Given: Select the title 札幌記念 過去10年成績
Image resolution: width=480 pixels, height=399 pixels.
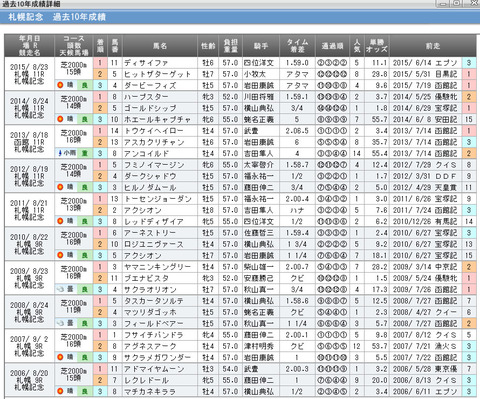Looking at the screenshot, I should [x=57, y=17].
